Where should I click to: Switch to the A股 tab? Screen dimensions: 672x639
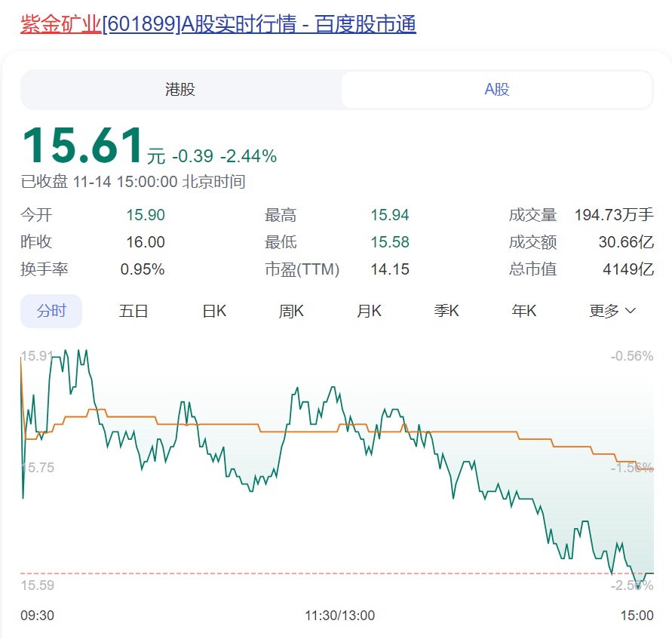click(497, 89)
